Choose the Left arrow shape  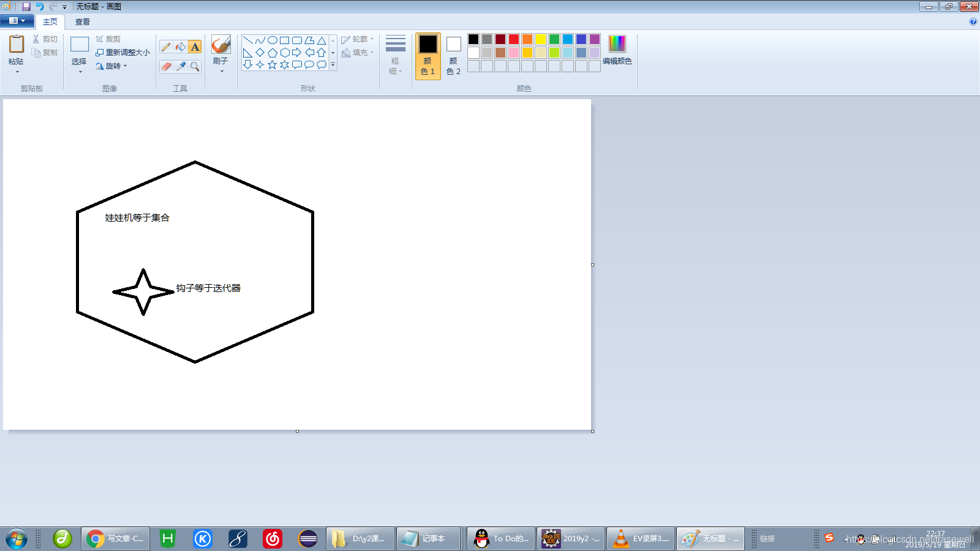pyautogui.click(x=309, y=53)
